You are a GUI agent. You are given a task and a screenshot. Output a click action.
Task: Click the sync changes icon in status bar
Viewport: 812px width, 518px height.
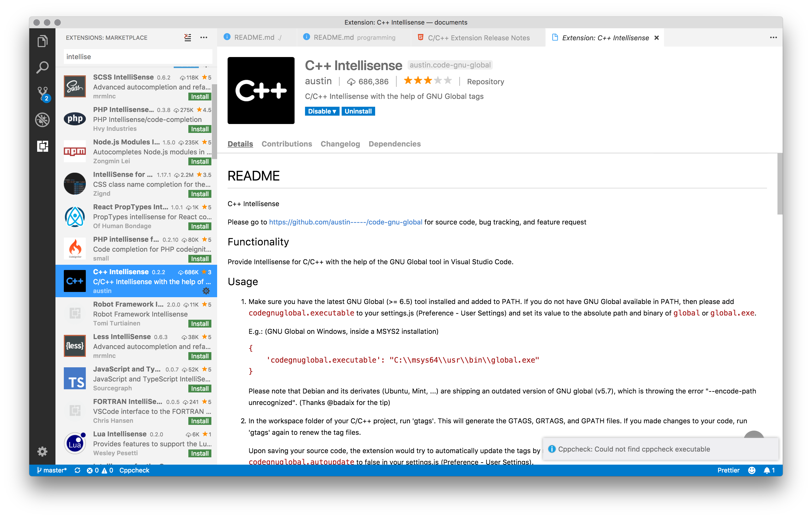point(77,470)
